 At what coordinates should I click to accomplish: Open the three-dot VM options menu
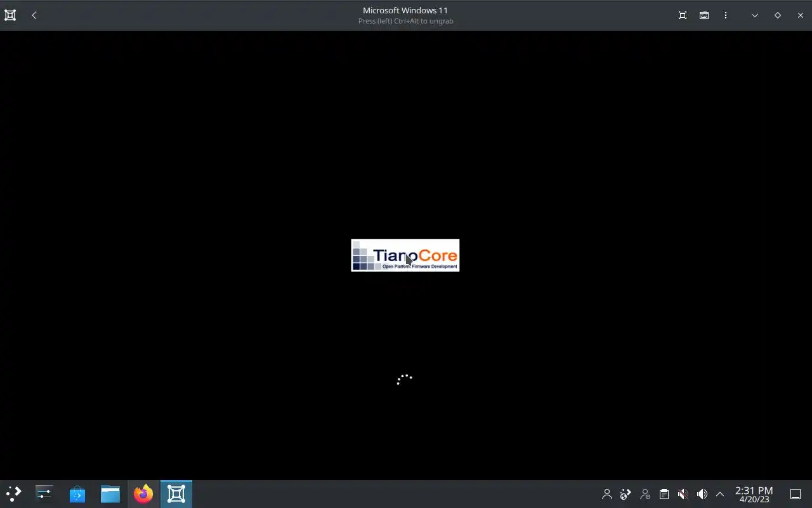(x=726, y=15)
